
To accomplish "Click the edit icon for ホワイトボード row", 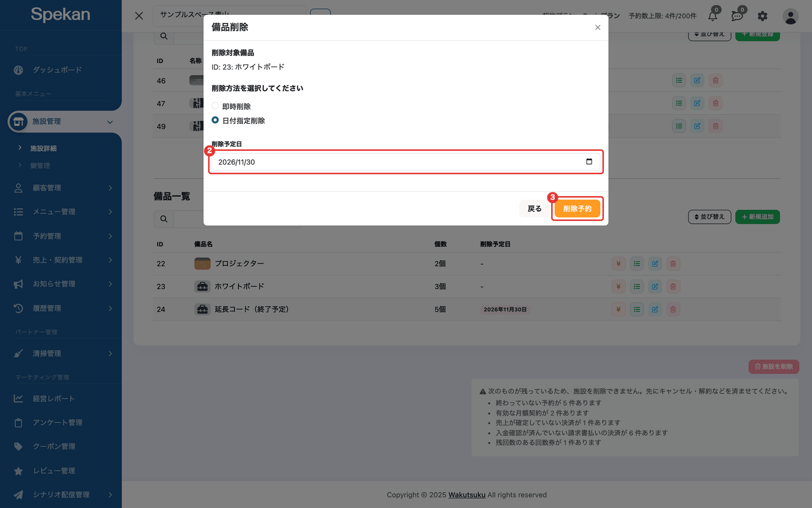I will [655, 287].
